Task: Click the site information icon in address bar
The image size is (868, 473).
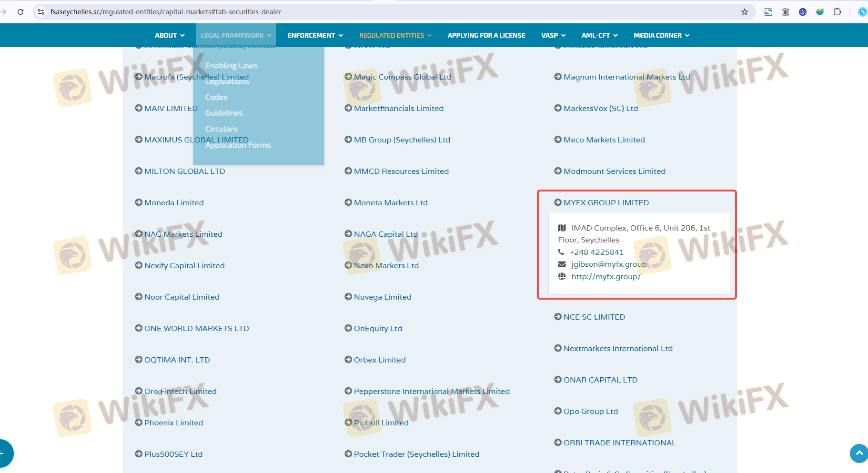Action: pyautogui.click(x=41, y=12)
